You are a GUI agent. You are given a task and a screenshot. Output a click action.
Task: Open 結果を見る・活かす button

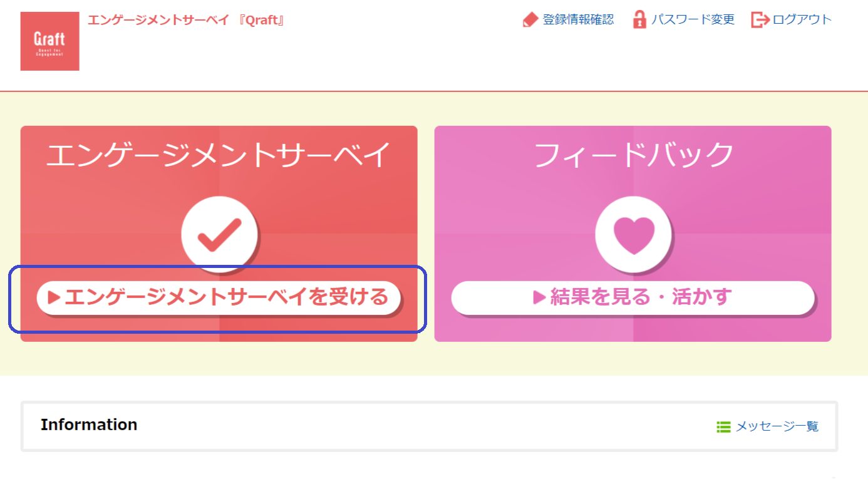(x=633, y=298)
